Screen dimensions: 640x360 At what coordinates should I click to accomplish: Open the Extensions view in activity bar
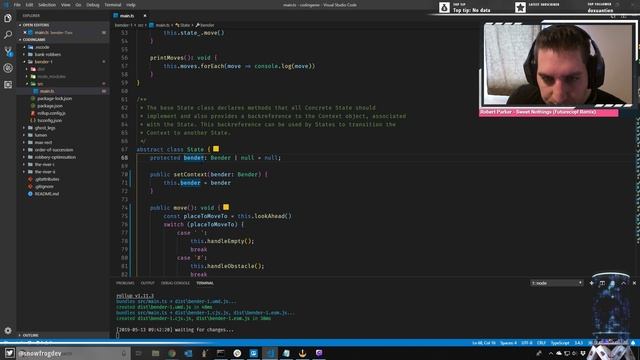pyautogui.click(x=8, y=84)
